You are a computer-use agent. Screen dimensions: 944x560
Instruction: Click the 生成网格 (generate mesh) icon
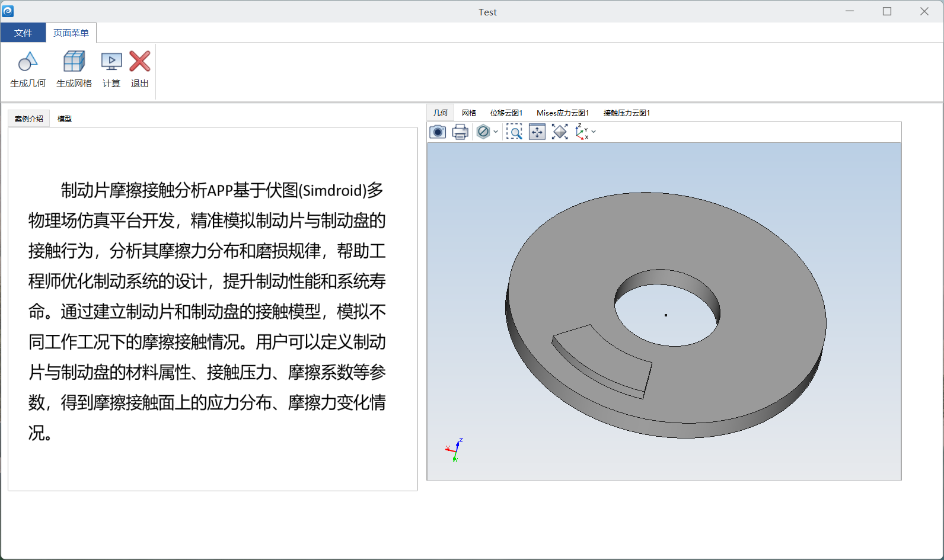coord(74,62)
